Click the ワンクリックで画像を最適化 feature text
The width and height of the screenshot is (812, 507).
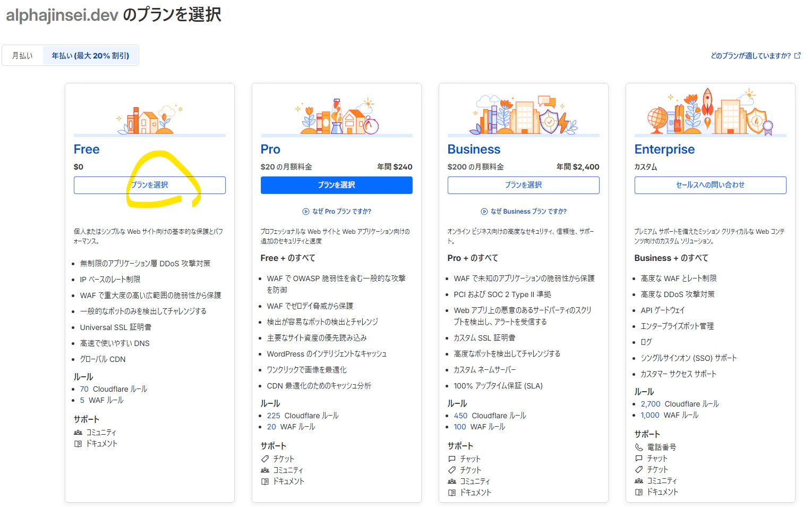point(307,370)
